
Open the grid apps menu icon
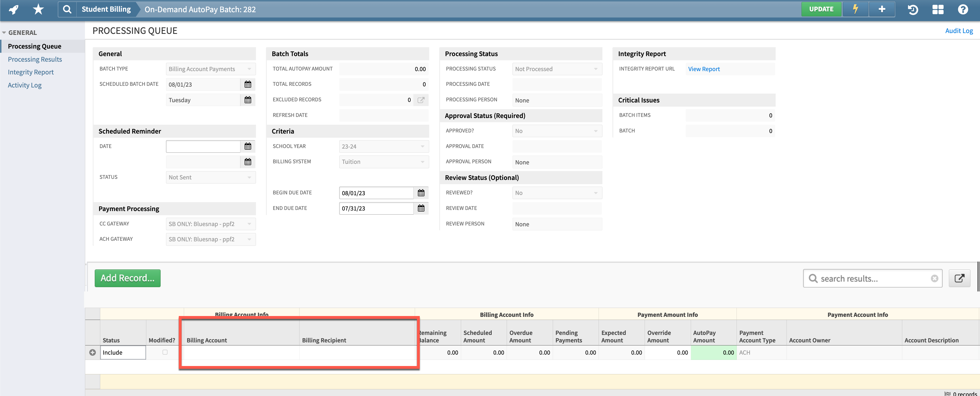click(938, 9)
